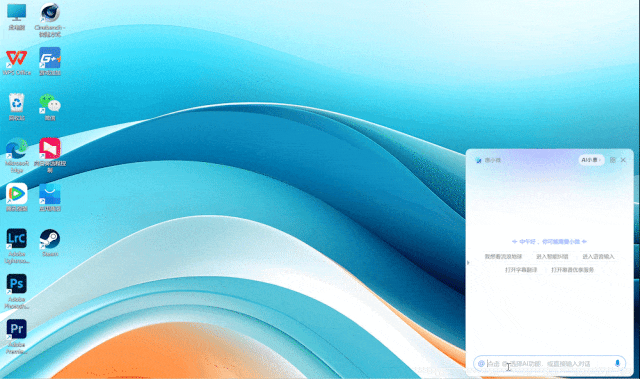Activate the microphone voice input button
640x379 pixels.
tap(617, 363)
